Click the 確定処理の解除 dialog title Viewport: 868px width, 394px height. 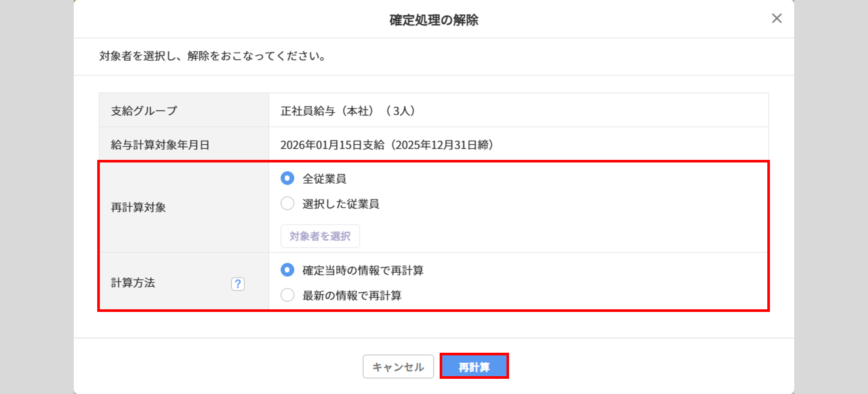point(434,20)
